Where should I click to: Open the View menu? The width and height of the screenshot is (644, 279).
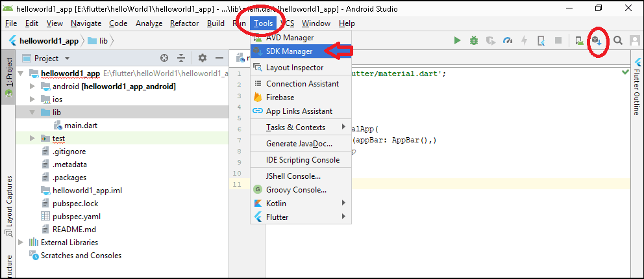click(55, 23)
